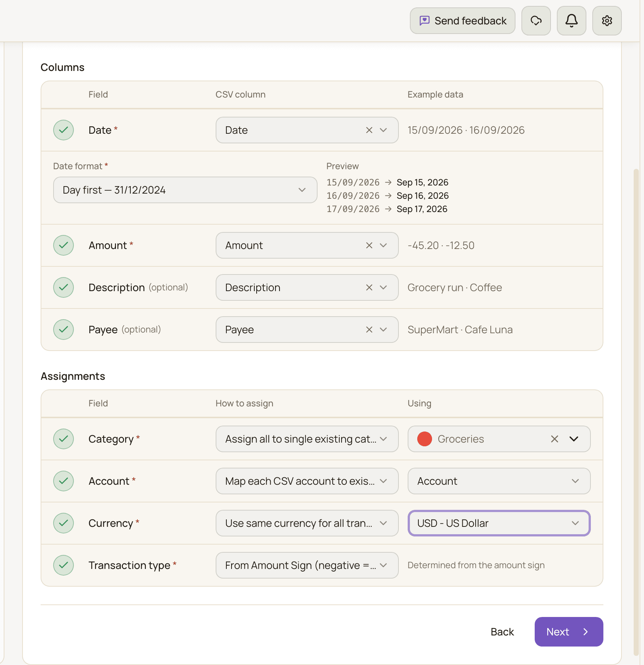Open notifications bell icon
Image resolution: width=644 pixels, height=665 pixels.
coord(572,21)
